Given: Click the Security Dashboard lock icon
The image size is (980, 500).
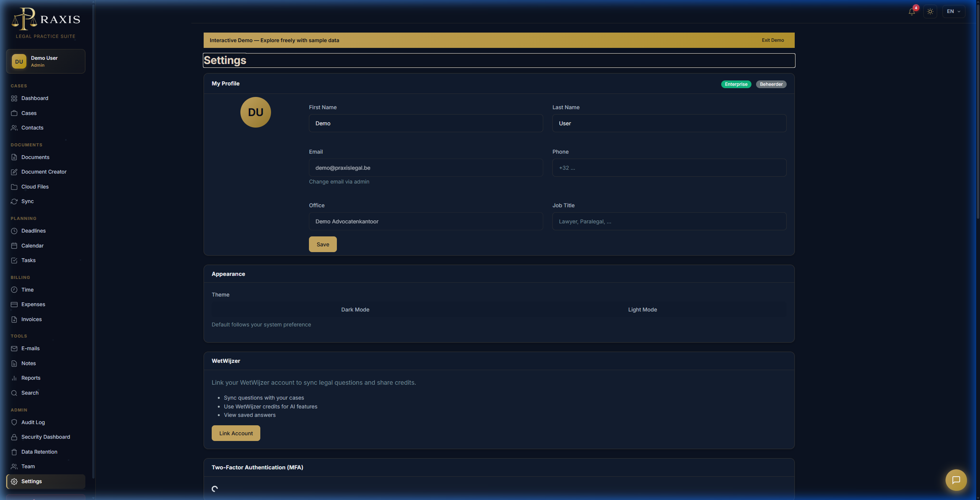Looking at the screenshot, I should 14,437.
